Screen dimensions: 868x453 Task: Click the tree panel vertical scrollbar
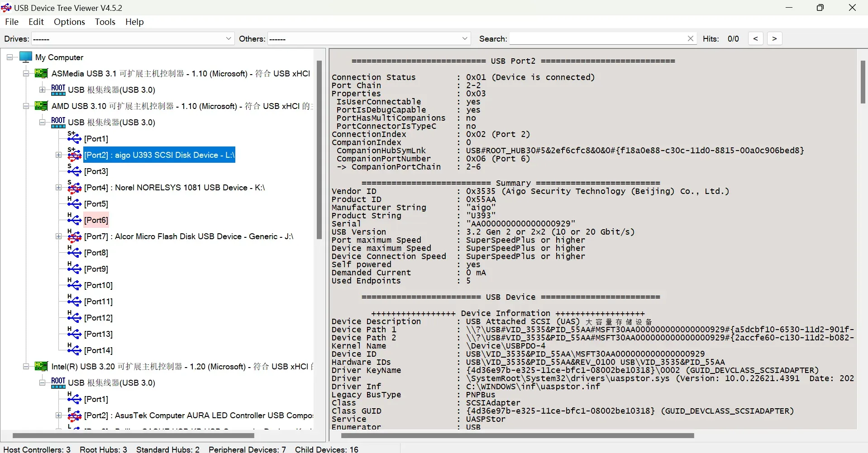(x=319, y=150)
